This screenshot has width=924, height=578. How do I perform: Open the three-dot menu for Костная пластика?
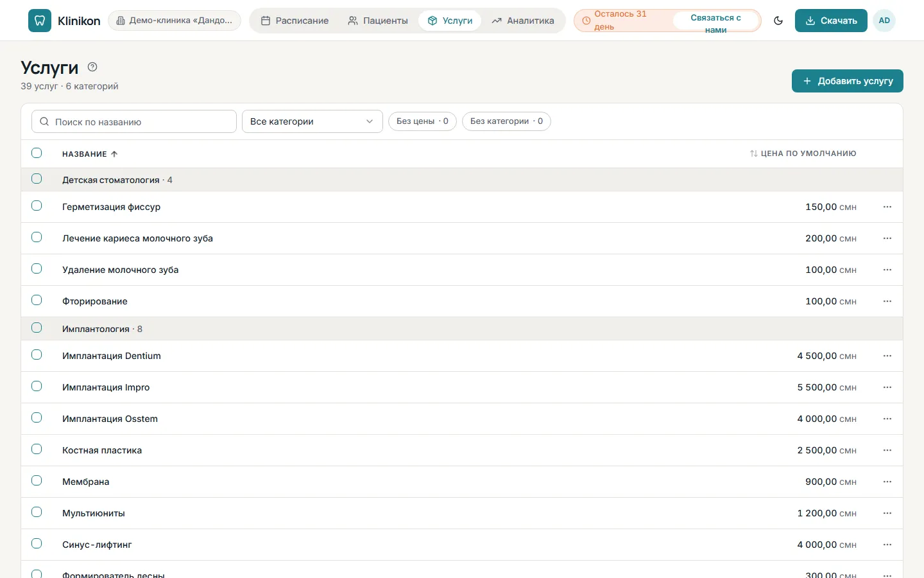pos(887,450)
